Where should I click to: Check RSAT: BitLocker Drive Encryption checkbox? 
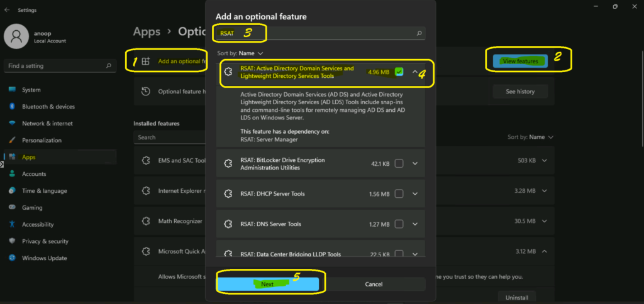(399, 163)
